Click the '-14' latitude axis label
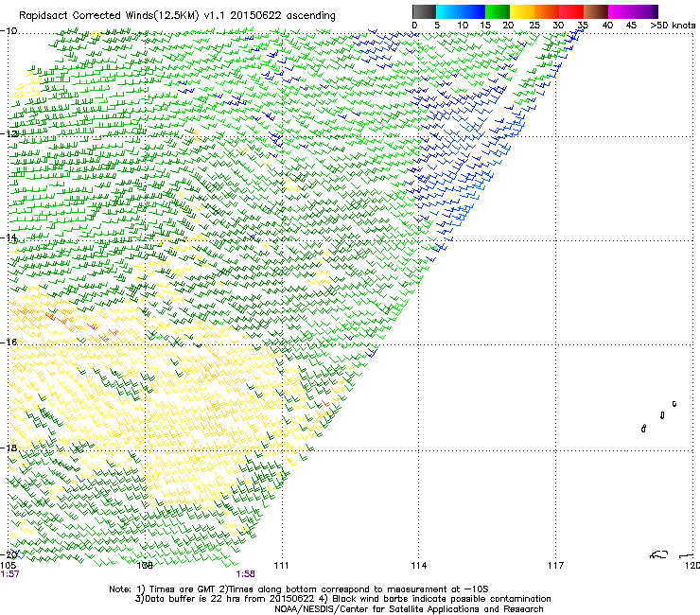 pyautogui.click(x=9, y=237)
